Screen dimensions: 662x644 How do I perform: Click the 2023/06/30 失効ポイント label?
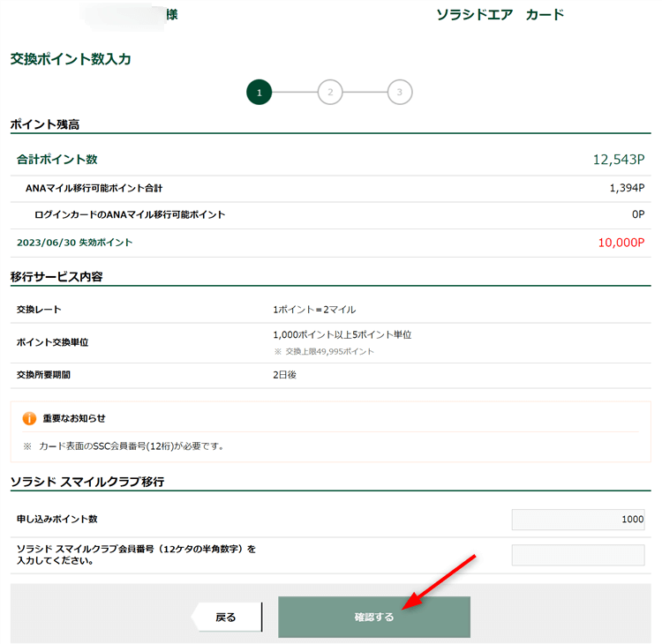[x=74, y=243]
